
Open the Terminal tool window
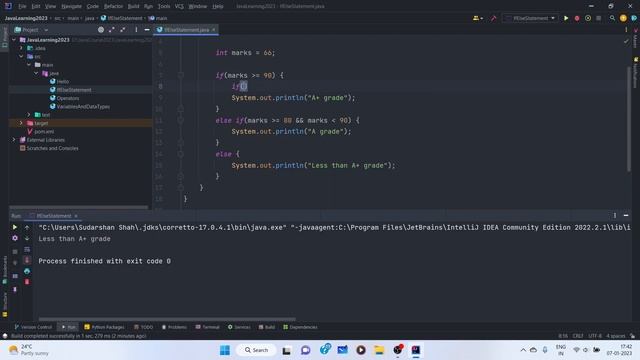208,327
